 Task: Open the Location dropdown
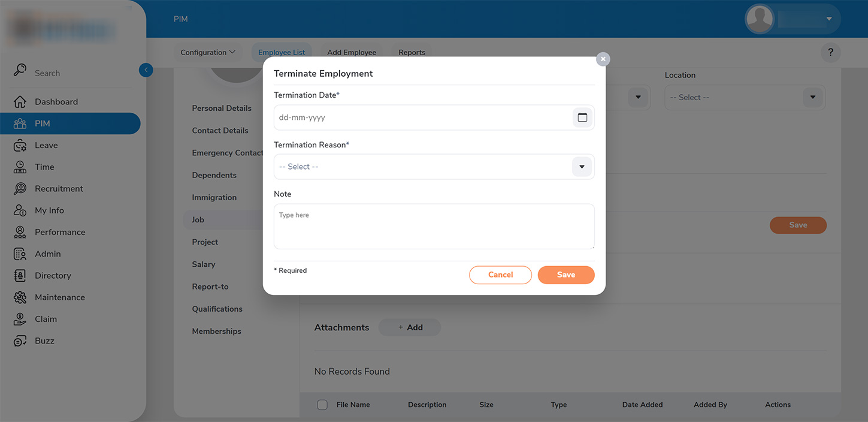tap(812, 97)
